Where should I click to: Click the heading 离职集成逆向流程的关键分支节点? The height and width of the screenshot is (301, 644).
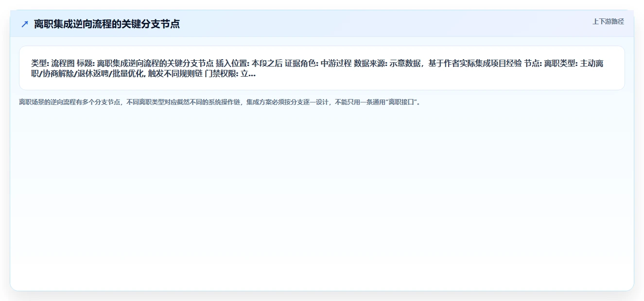pos(107,24)
